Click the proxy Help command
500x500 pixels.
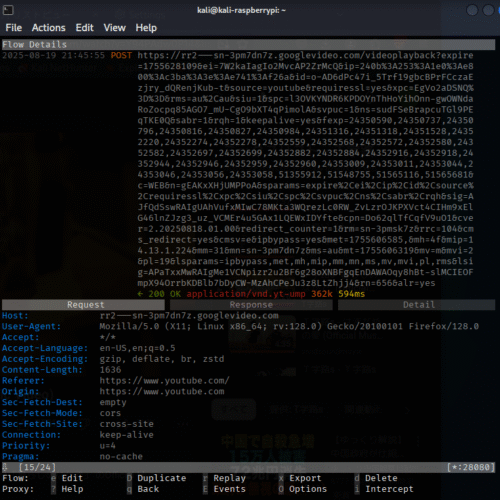tap(72, 489)
